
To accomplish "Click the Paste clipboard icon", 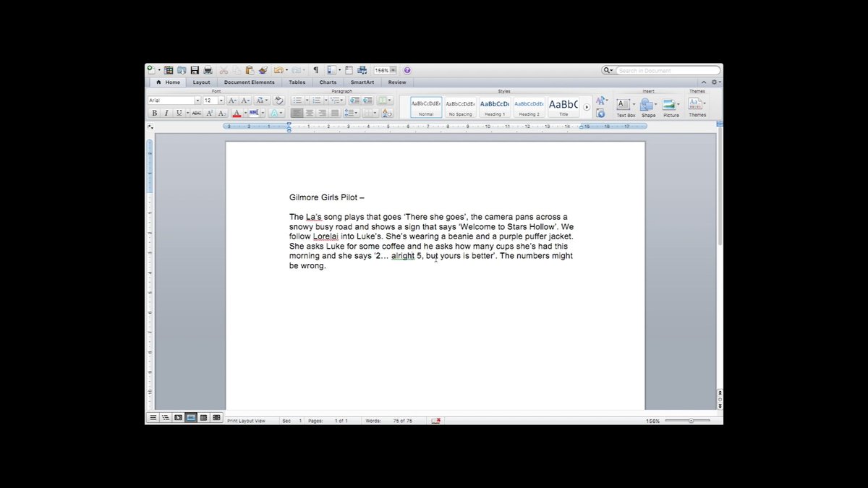I will (x=250, y=70).
